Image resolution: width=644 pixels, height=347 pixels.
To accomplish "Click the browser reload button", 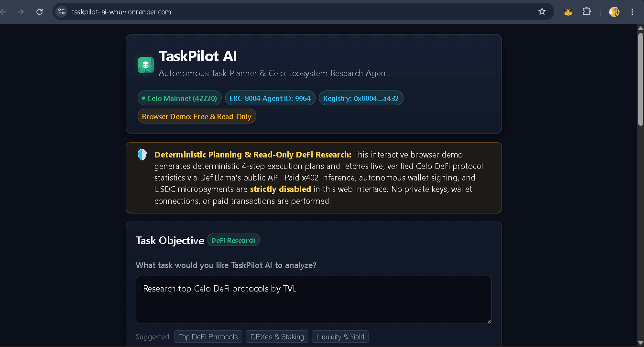I will (x=40, y=11).
